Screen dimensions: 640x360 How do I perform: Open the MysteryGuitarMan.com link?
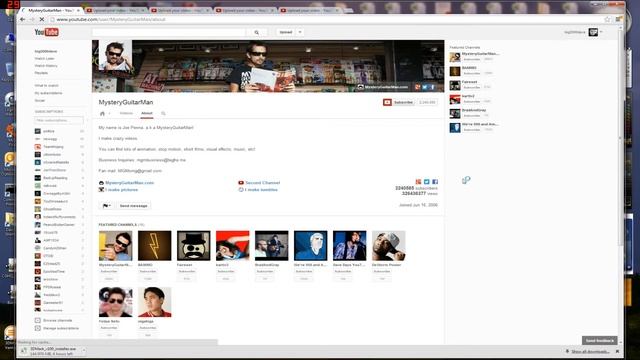click(x=129, y=183)
